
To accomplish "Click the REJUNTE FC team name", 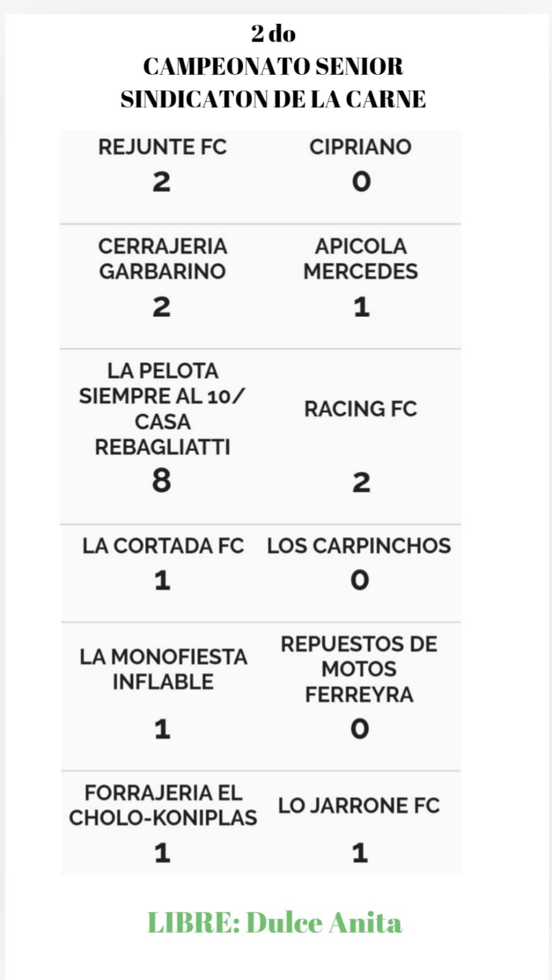I will tap(162, 147).
